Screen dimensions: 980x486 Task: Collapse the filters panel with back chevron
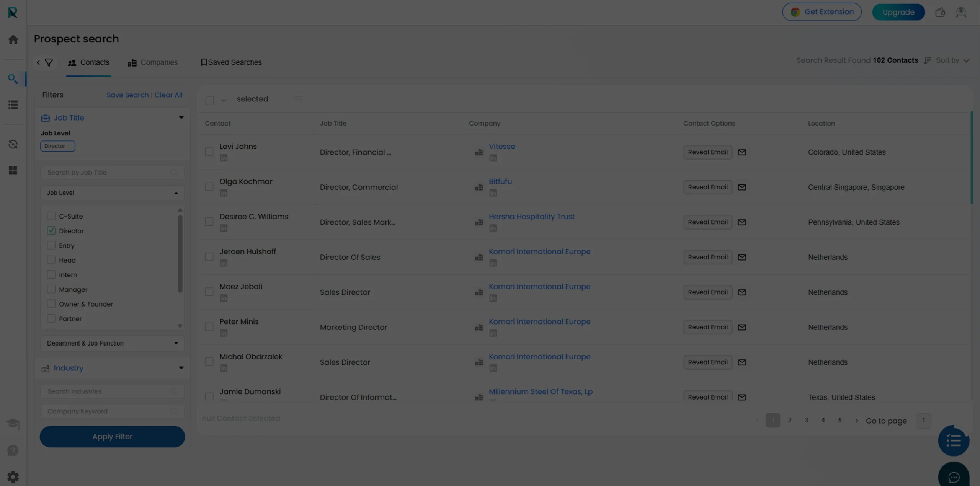38,62
